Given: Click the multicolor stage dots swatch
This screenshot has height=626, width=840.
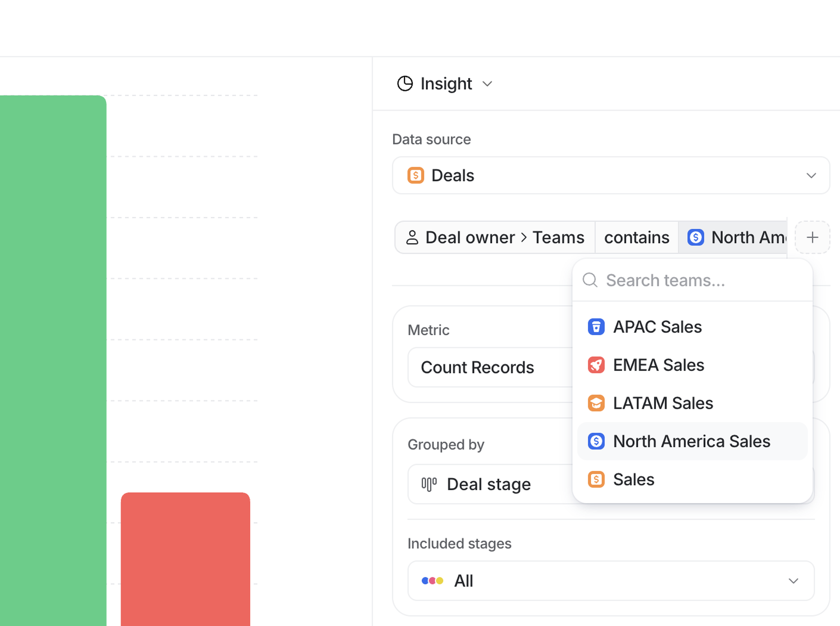Looking at the screenshot, I should coord(432,581).
